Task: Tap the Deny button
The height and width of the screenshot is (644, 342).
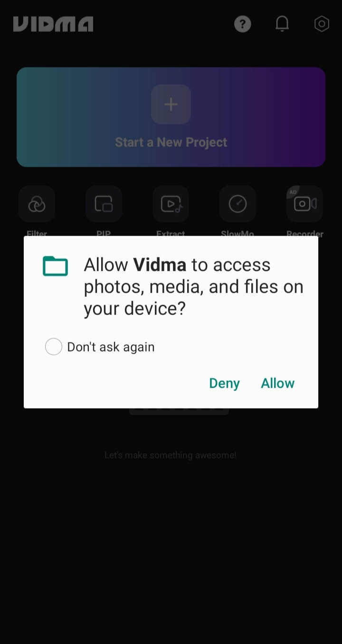Action: 224,383
